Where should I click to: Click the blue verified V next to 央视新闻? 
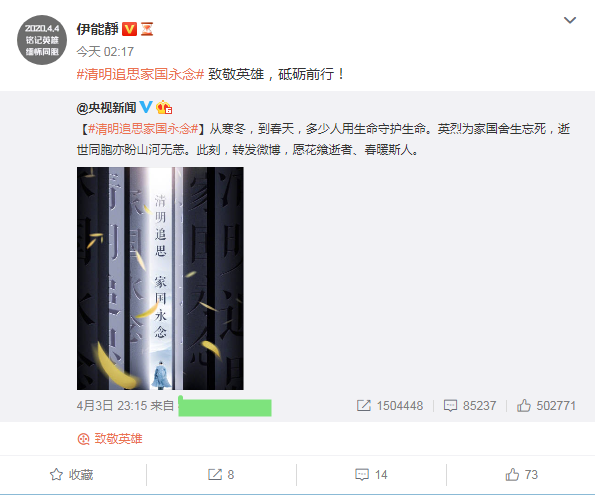(x=146, y=107)
